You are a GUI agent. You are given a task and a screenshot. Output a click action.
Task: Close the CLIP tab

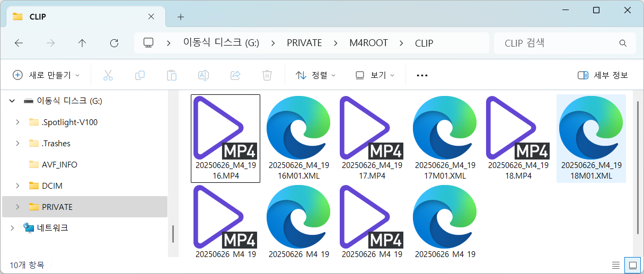coord(151,16)
